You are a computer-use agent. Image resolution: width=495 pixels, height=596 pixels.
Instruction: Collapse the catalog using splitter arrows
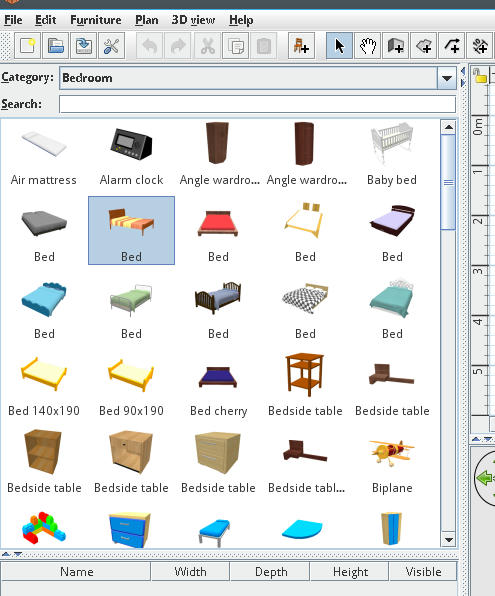6,554
